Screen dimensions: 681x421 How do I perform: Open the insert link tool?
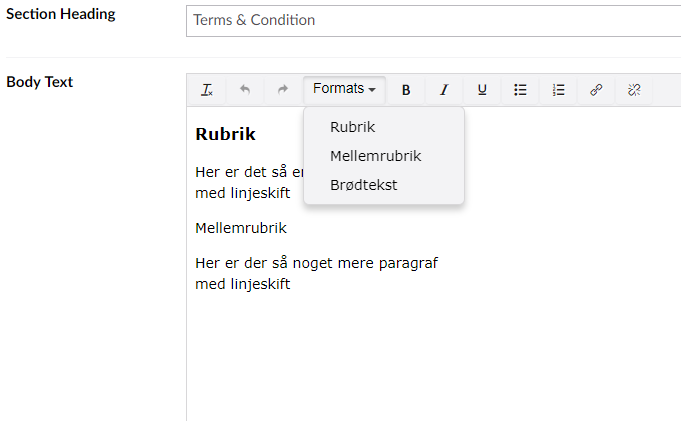[596, 89]
